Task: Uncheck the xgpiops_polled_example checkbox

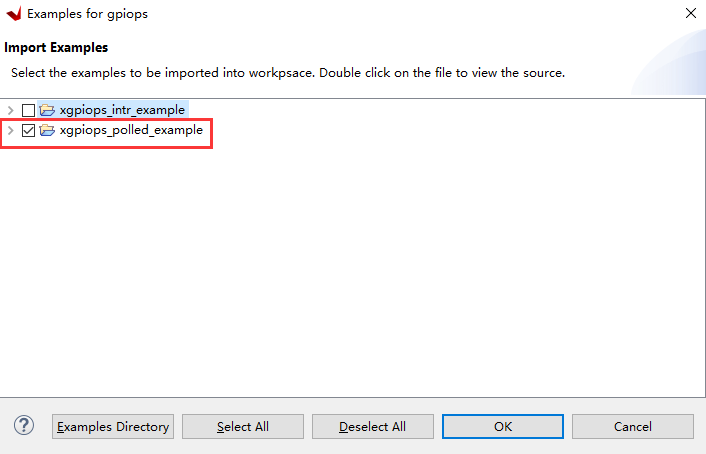Action: point(28,131)
